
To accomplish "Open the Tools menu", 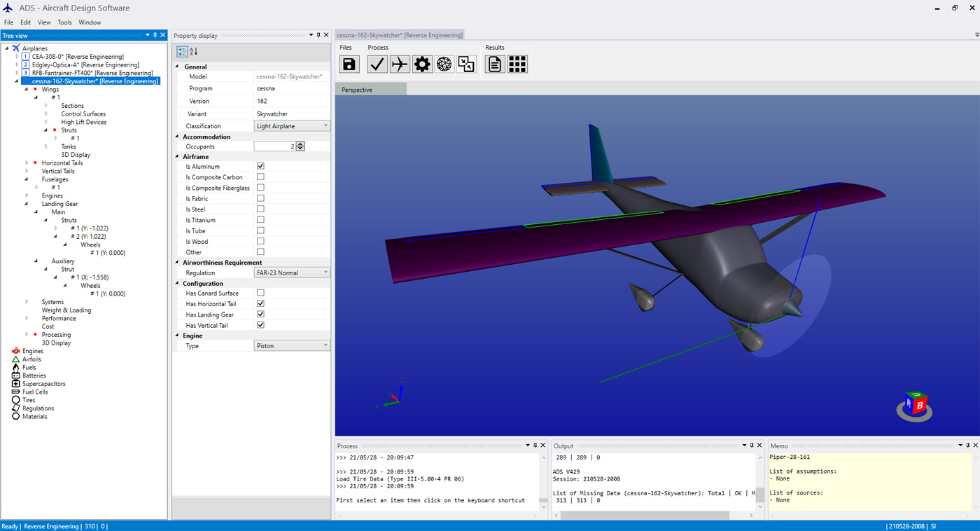I will coord(64,22).
